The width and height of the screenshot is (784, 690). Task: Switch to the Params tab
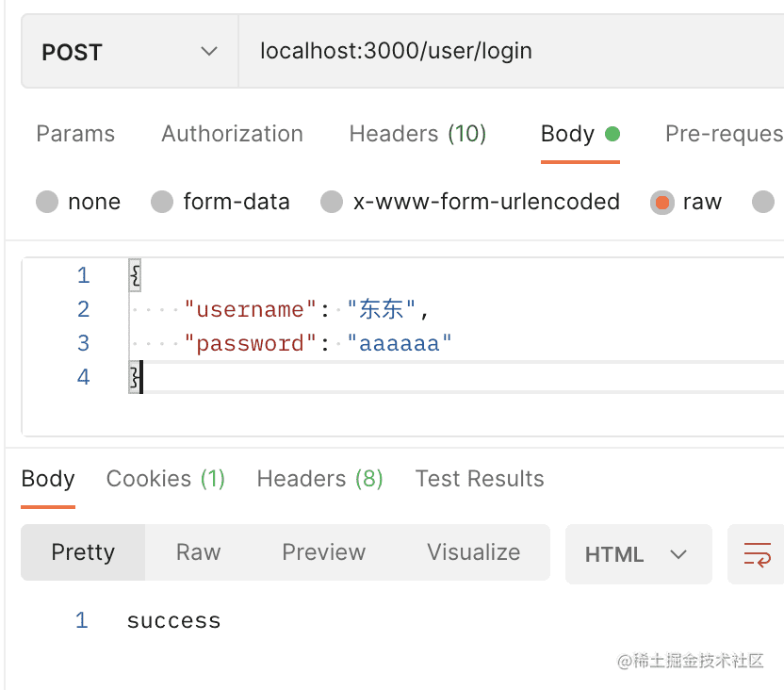click(x=75, y=134)
